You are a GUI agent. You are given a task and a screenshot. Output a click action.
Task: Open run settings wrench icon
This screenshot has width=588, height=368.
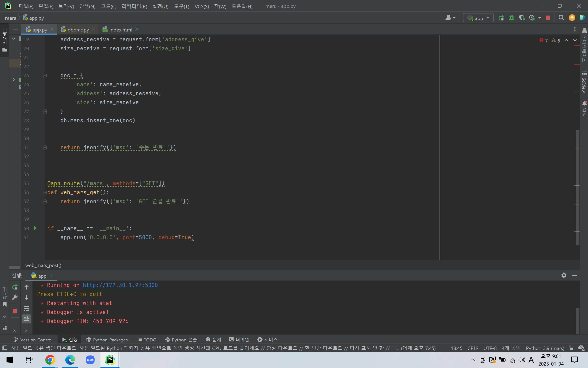coord(15,297)
